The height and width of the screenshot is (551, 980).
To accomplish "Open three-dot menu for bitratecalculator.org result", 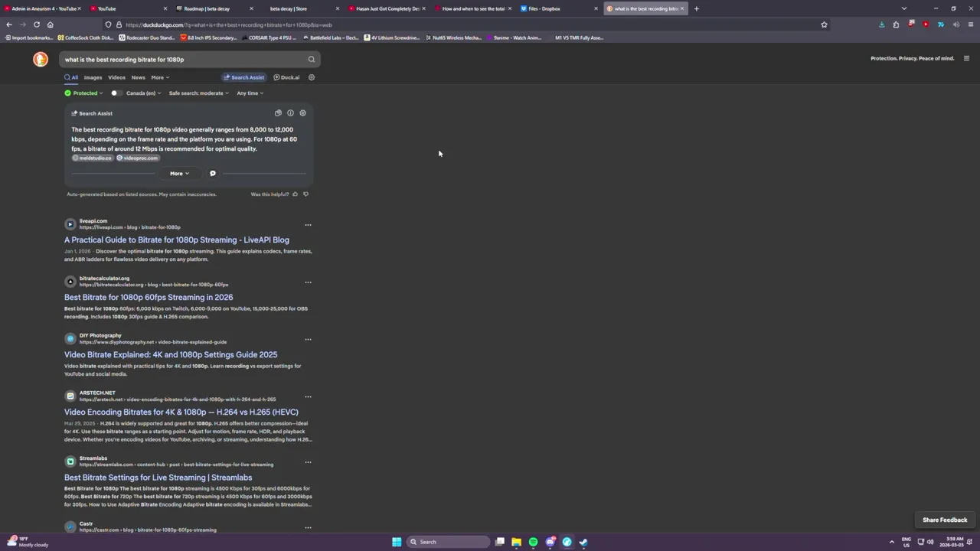I will [x=308, y=282].
